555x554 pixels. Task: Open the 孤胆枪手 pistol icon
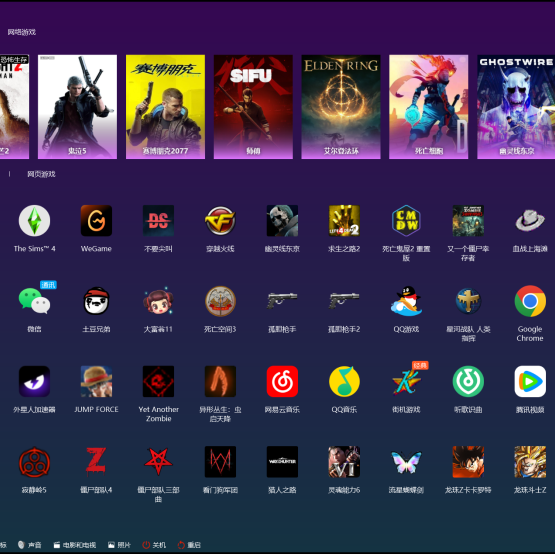click(282, 301)
